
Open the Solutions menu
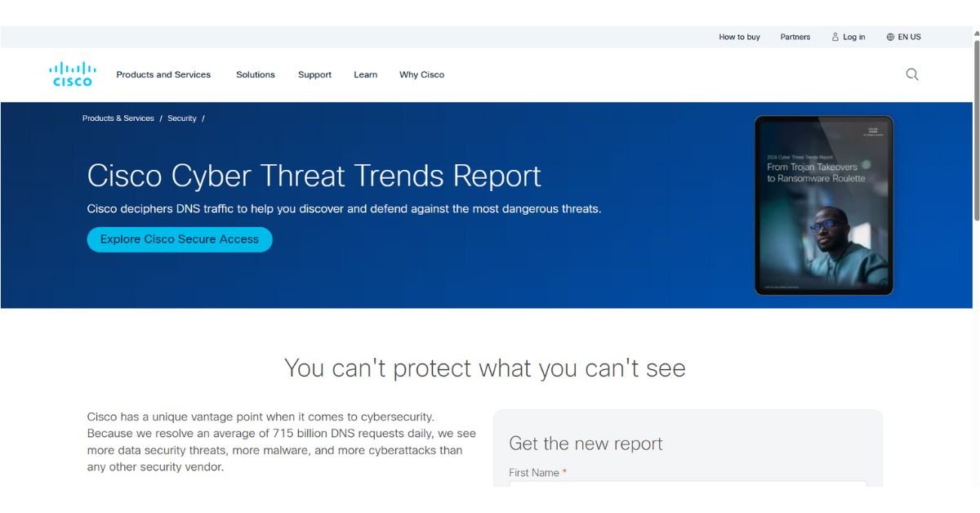point(255,74)
